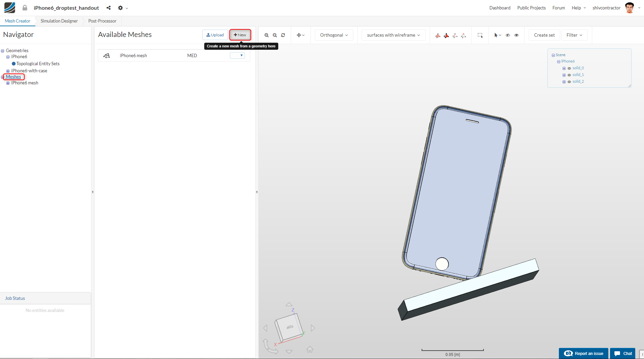Click the rotate view curved arrow icon

coord(270,346)
